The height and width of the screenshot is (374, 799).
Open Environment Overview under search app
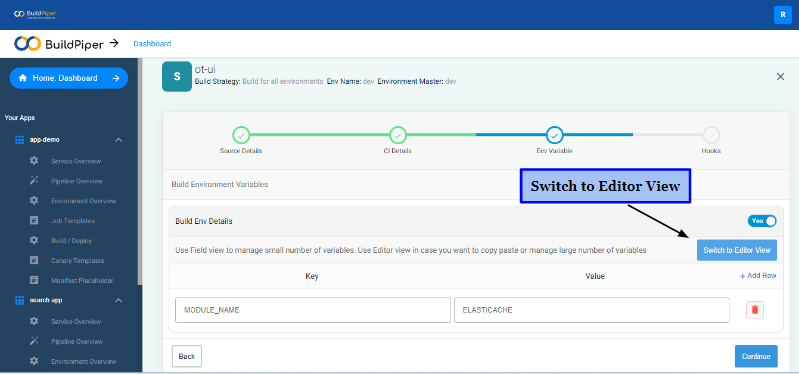tap(84, 361)
